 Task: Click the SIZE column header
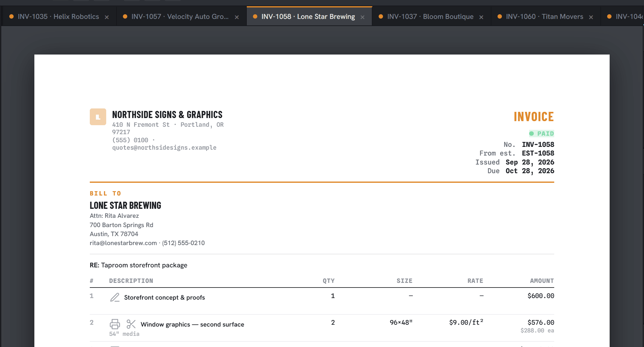pyautogui.click(x=404, y=281)
